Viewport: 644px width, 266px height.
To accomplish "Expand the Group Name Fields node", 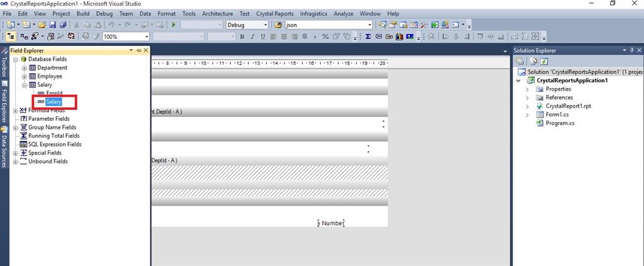I will click(x=16, y=127).
